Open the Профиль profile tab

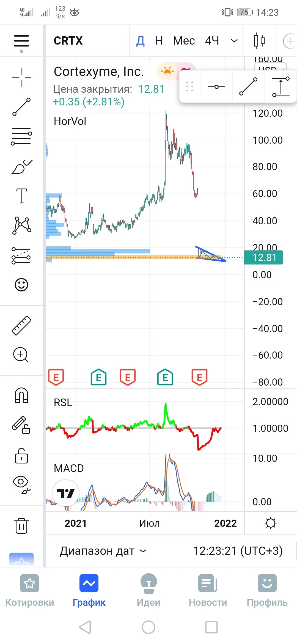point(267,591)
